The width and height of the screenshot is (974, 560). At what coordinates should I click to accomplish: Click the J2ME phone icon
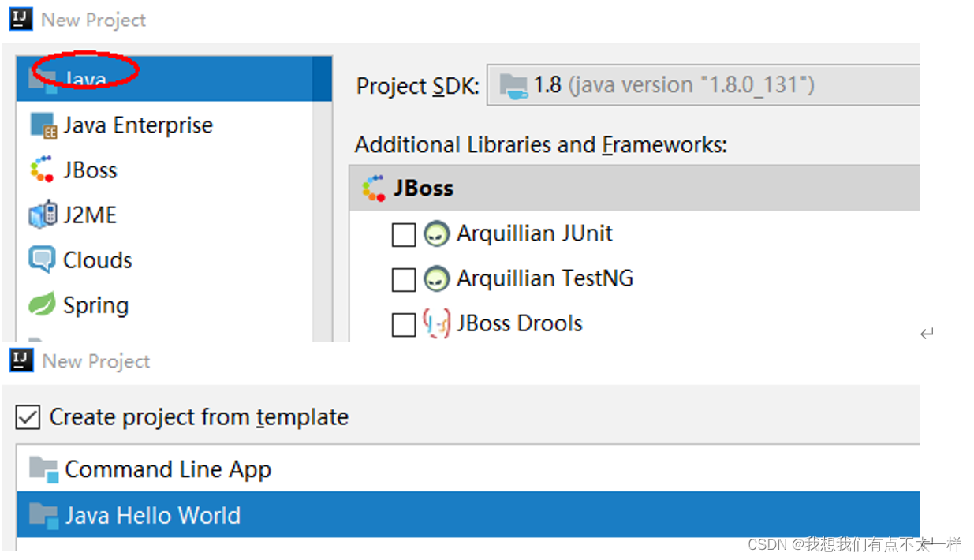tap(43, 215)
